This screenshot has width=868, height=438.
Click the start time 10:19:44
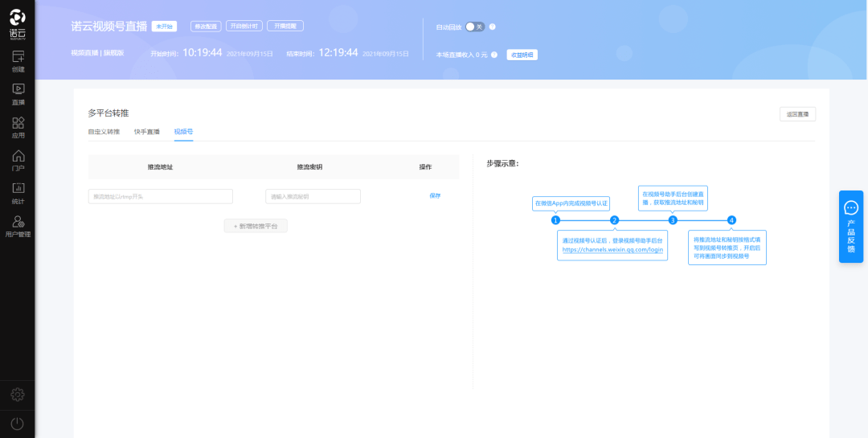pyautogui.click(x=202, y=52)
